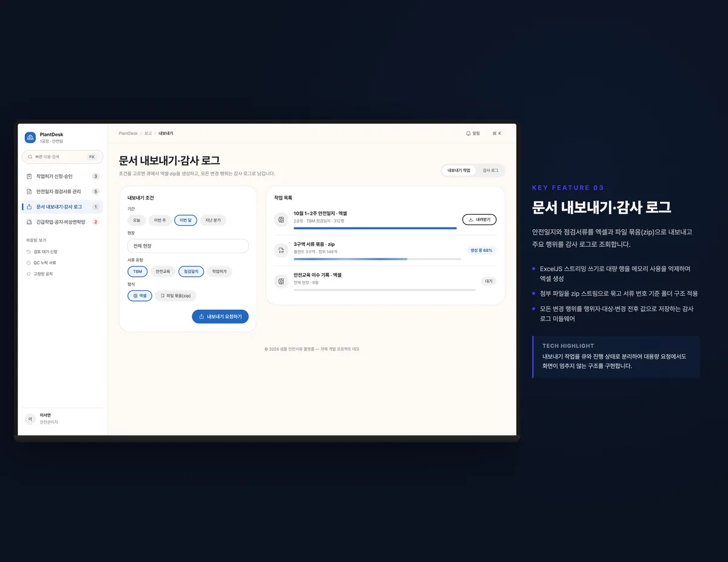
Task: Go to PlantDesk in the breadcrumb
Action: [128, 134]
